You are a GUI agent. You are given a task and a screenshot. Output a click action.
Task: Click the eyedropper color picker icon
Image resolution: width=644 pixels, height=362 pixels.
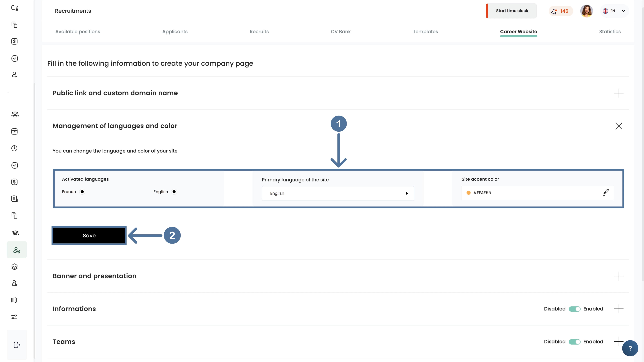[606, 193]
